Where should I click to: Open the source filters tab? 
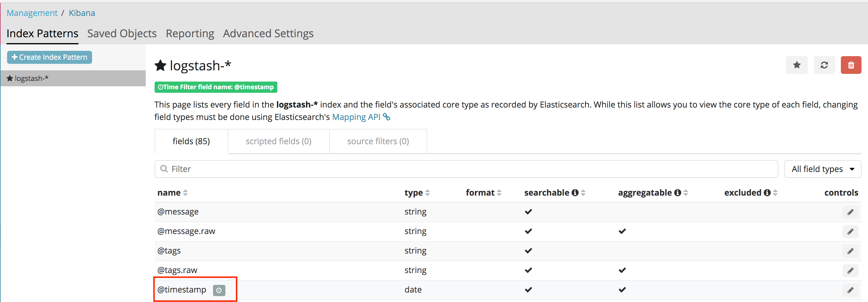378,141
